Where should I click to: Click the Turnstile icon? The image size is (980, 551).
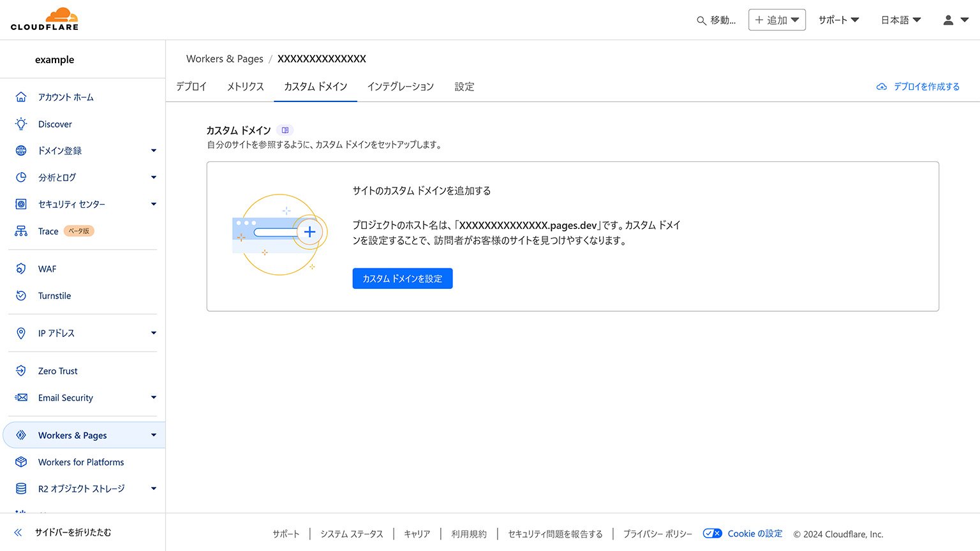[x=21, y=295]
